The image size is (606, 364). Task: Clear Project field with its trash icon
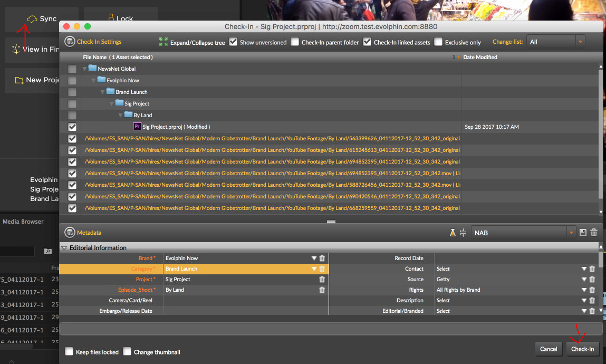coord(322,279)
